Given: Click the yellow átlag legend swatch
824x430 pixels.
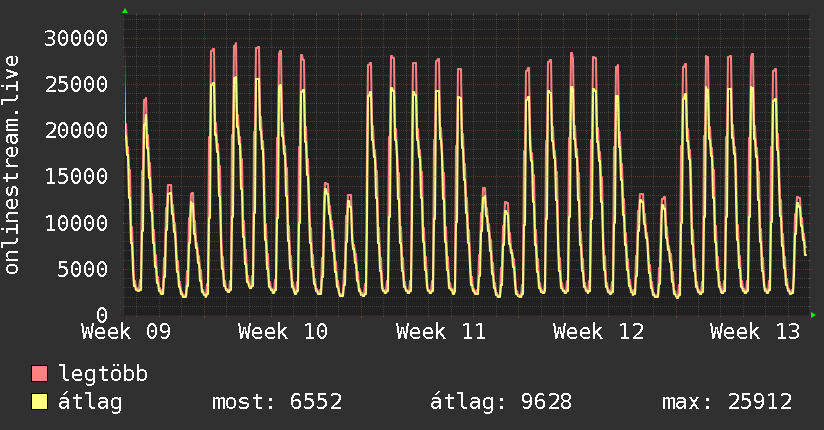Looking at the screenshot, I should (39, 401).
